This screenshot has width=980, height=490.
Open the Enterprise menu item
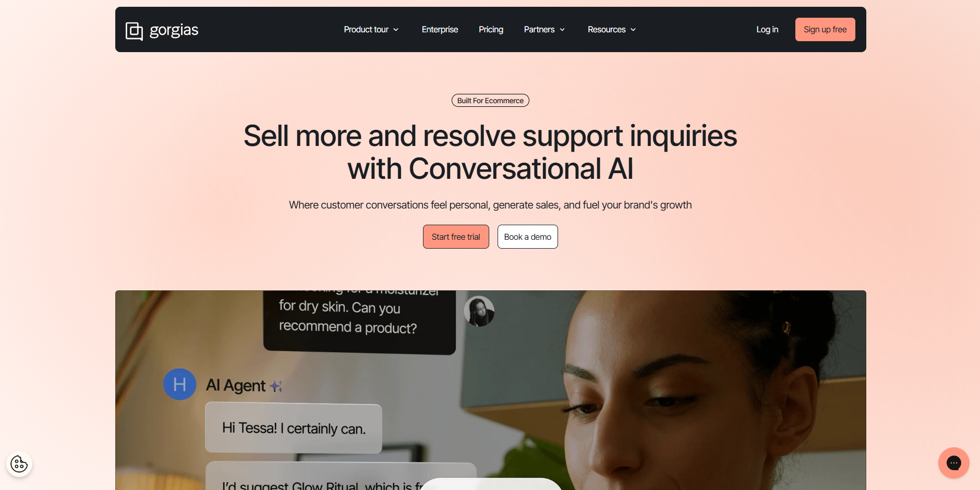click(x=440, y=30)
